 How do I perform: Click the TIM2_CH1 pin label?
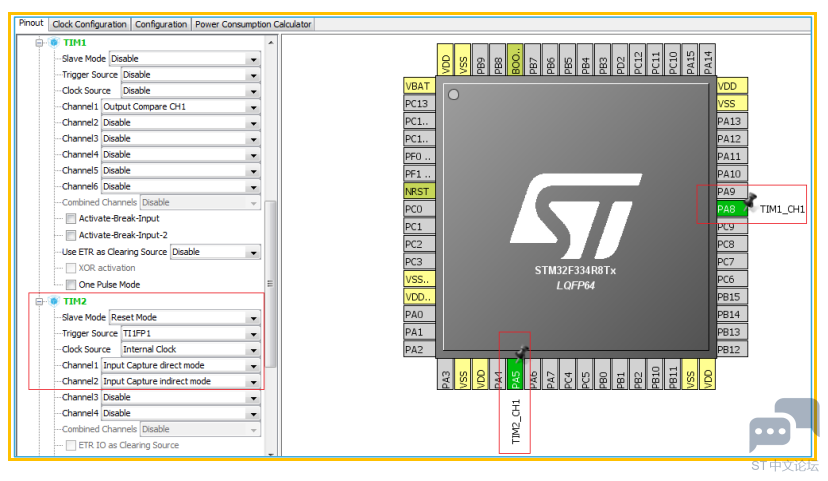(516, 421)
